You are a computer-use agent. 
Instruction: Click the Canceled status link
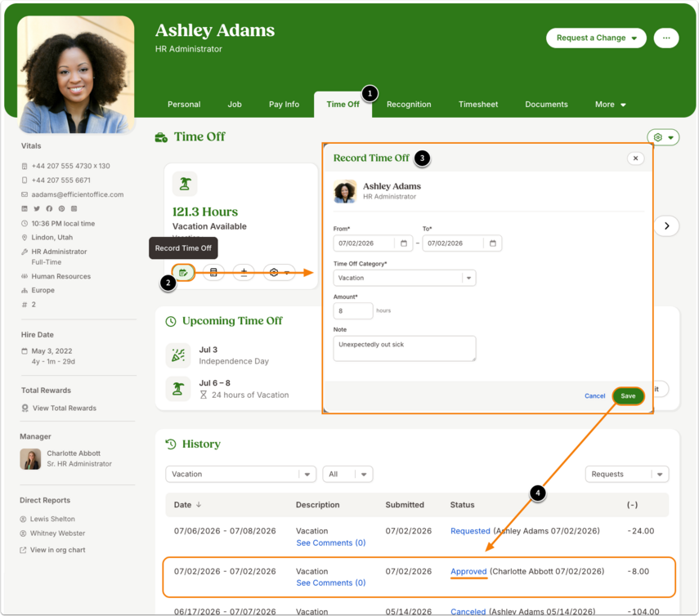point(468,612)
